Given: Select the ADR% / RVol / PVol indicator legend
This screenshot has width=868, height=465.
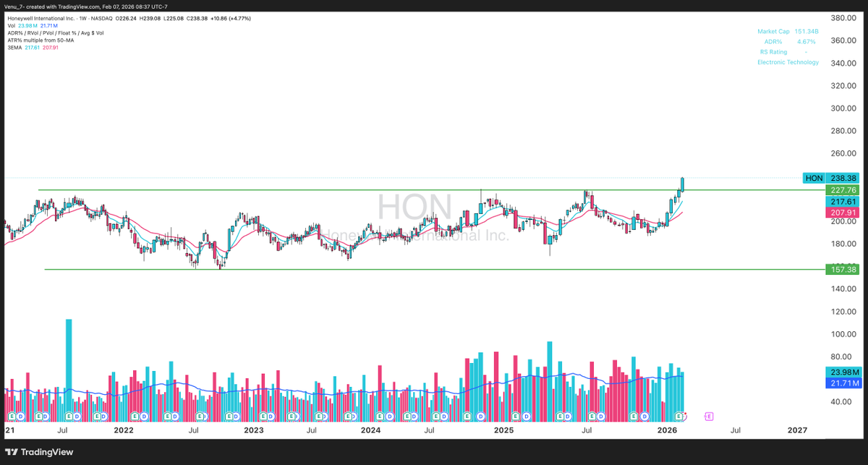Looking at the screenshot, I should [56, 33].
